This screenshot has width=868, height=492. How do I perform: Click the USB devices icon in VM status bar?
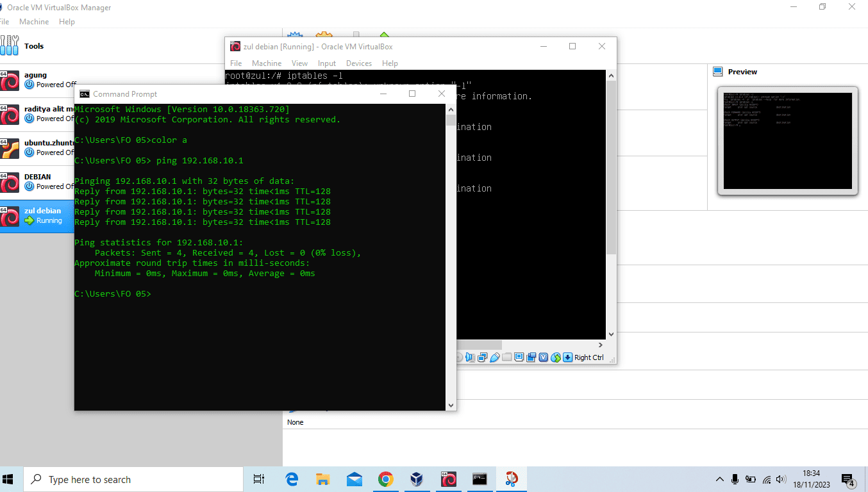tap(494, 357)
